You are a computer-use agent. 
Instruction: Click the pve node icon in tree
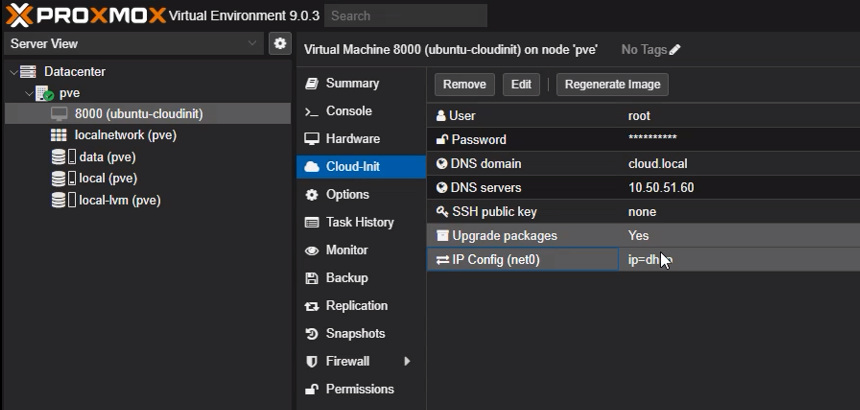46,93
